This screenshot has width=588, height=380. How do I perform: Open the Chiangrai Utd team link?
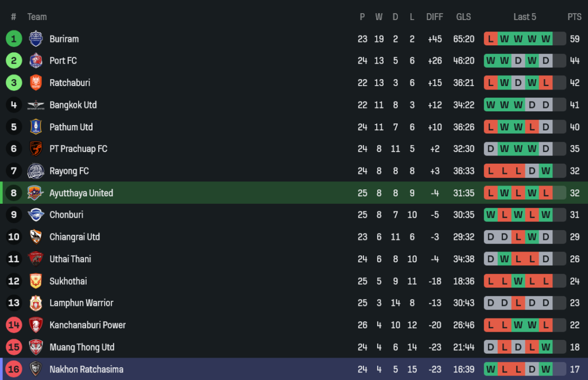coord(75,237)
